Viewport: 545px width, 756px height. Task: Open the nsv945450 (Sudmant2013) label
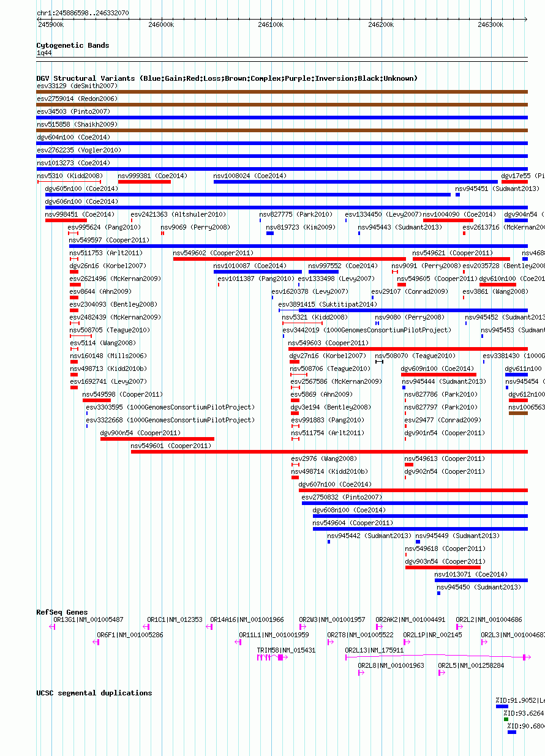tap(479, 587)
